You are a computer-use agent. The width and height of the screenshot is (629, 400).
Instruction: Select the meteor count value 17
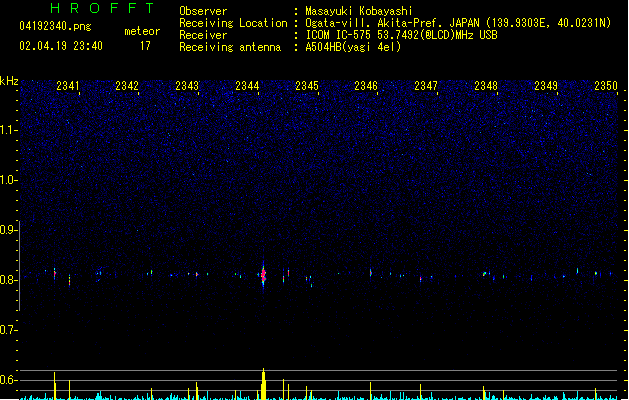pyautogui.click(x=145, y=46)
